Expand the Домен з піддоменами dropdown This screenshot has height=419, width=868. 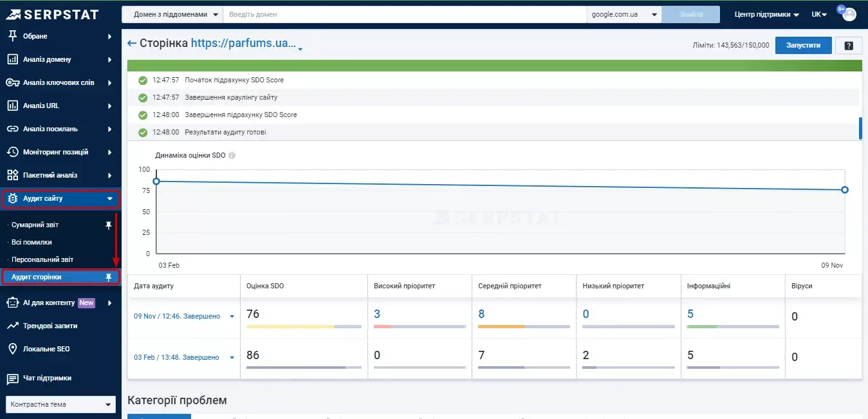tap(172, 14)
